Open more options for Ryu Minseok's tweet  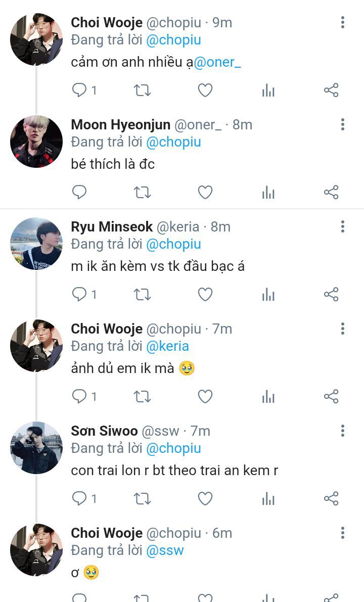tap(343, 226)
